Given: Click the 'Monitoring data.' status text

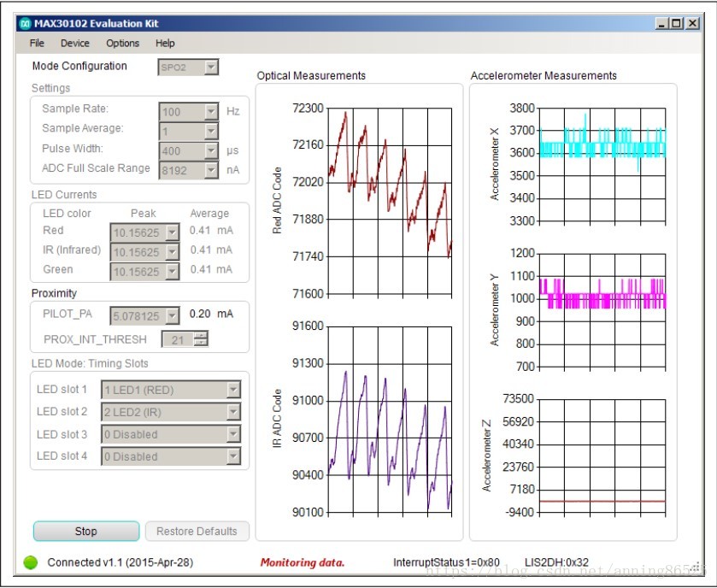Looking at the screenshot, I should click(x=303, y=562).
